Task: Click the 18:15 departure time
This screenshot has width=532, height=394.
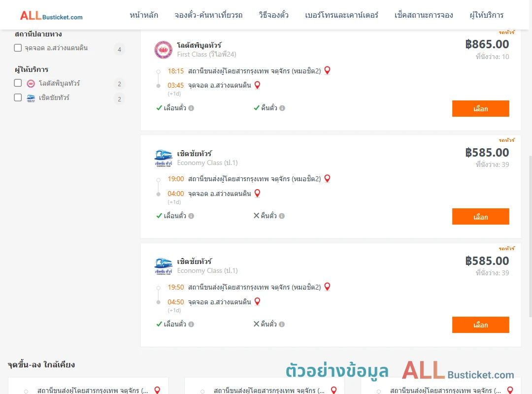Action: [175, 71]
